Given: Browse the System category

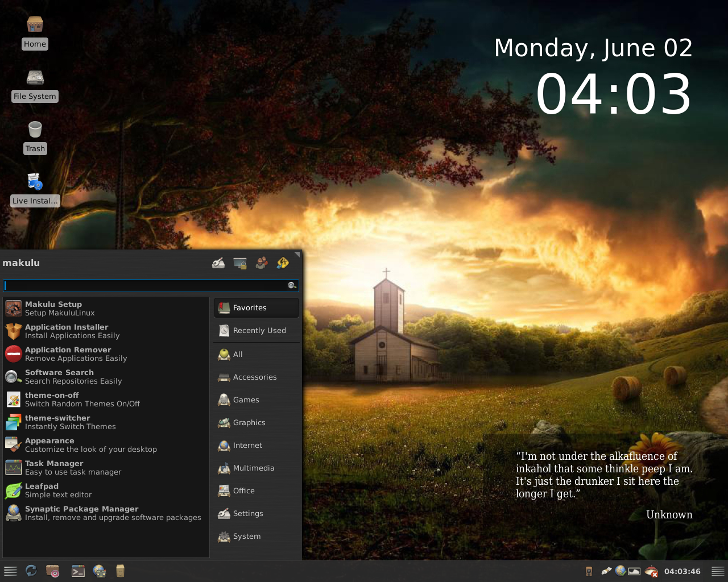Looking at the screenshot, I should [x=257, y=536].
